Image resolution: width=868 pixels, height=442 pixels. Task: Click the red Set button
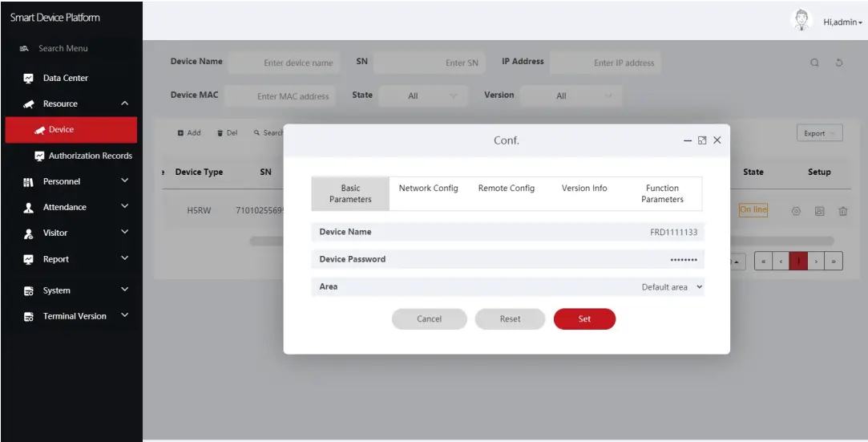pyautogui.click(x=584, y=319)
